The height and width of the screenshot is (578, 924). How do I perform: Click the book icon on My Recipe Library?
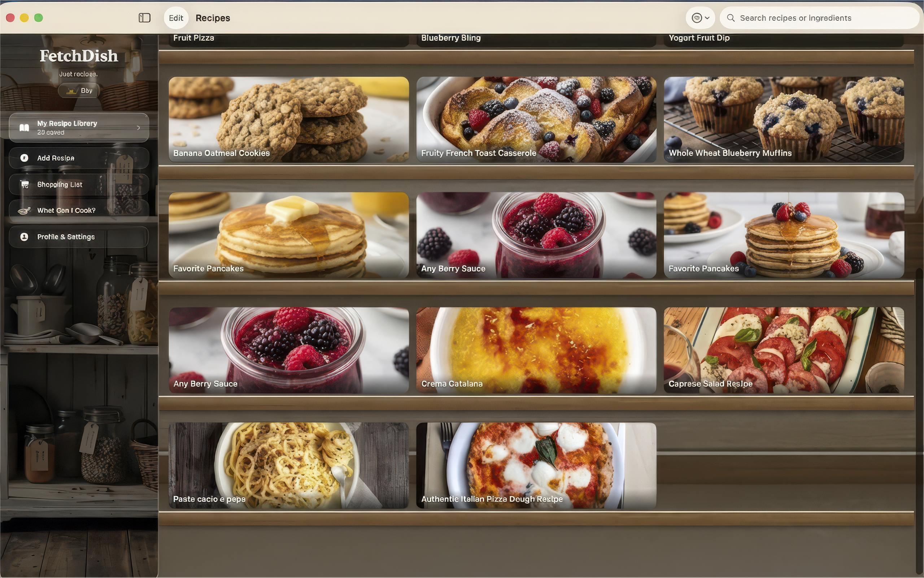click(x=24, y=128)
